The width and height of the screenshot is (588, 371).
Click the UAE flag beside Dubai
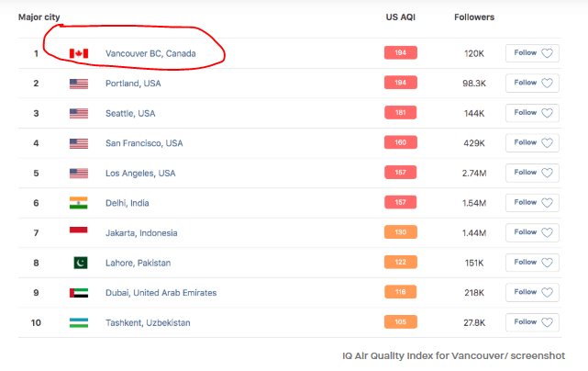click(x=79, y=292)
